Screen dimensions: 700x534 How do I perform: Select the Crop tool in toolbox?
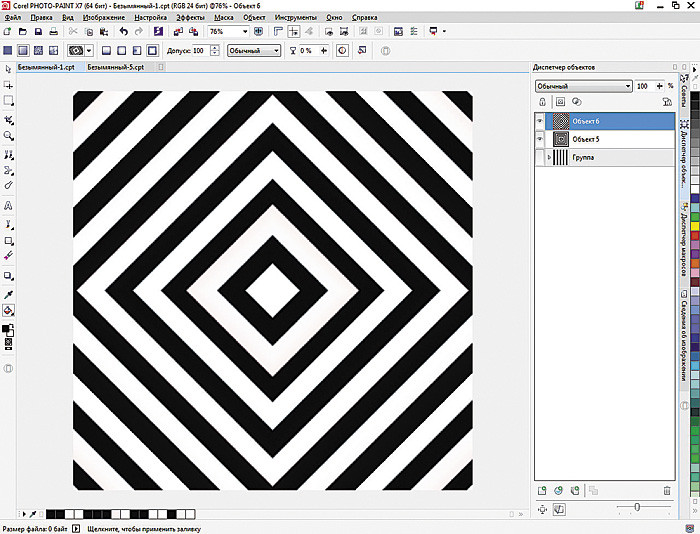click(8, 120)
